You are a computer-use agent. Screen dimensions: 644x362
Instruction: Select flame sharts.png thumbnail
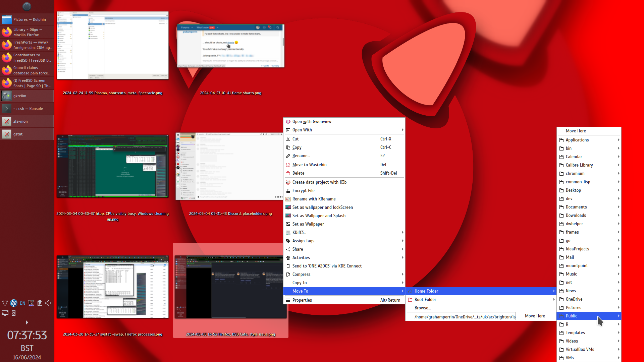tap(231, 46)
